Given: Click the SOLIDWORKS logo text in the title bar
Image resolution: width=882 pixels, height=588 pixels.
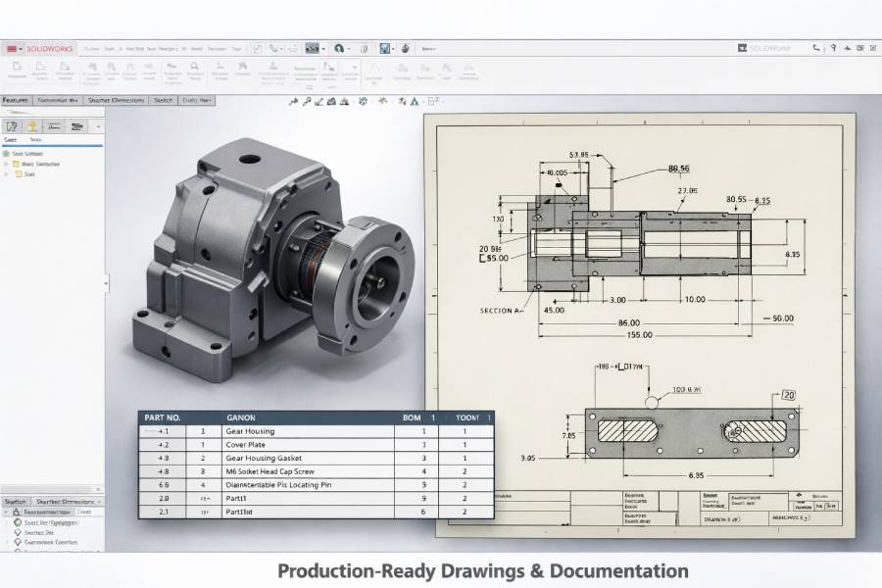Looking at the screenshot, I should pos(50,49).
